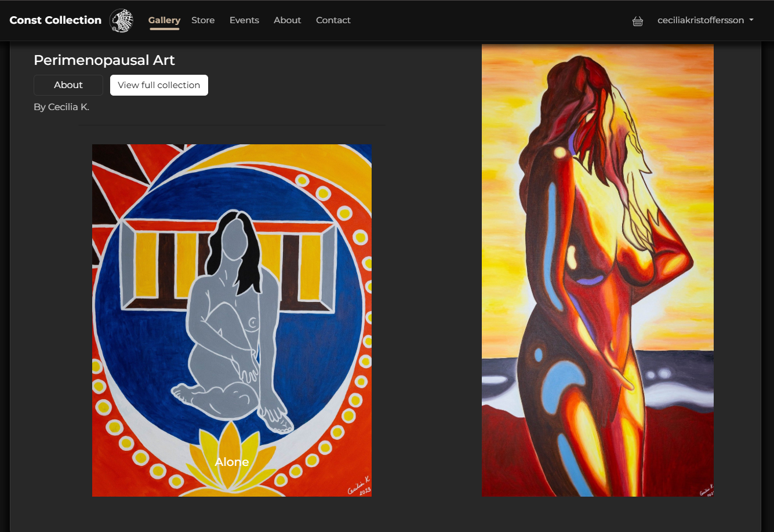Select the Gallery tab in navigation
The height and width of the screenshot is (532, 774).
click(x=164, y=20)
